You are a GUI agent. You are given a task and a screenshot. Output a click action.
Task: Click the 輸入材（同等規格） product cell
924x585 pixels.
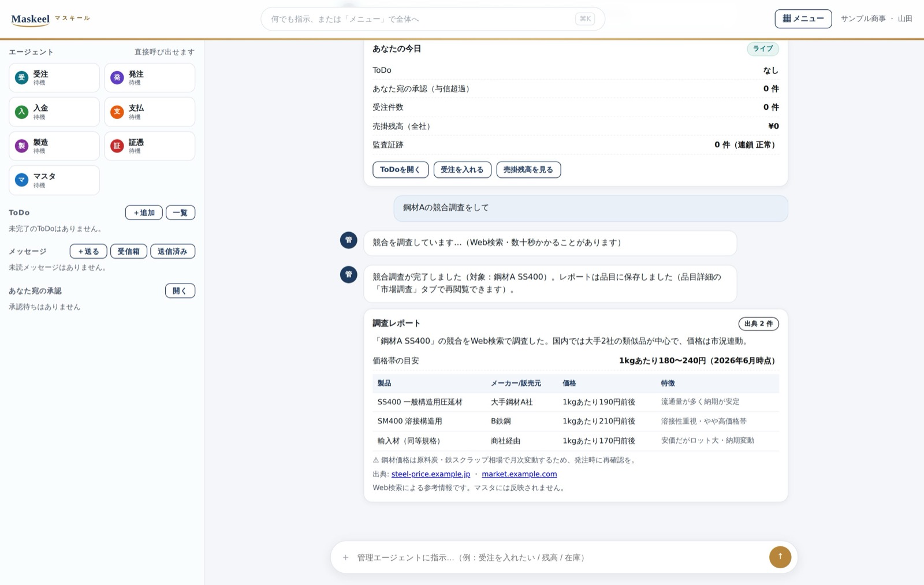411,441
